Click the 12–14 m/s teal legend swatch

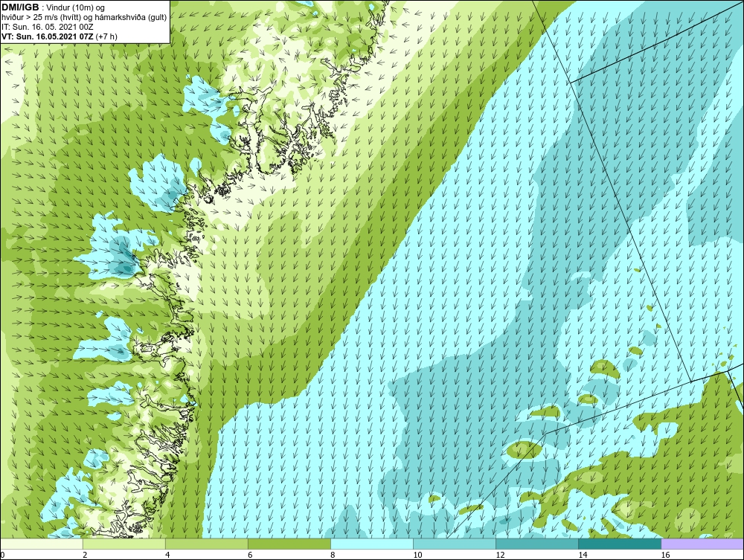point(537,544)
